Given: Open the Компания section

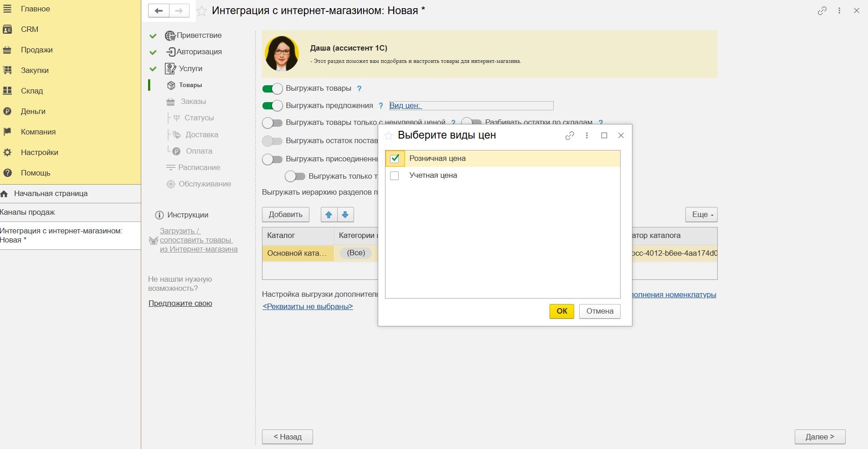Looking at the screenshot, I should point(38,132).
